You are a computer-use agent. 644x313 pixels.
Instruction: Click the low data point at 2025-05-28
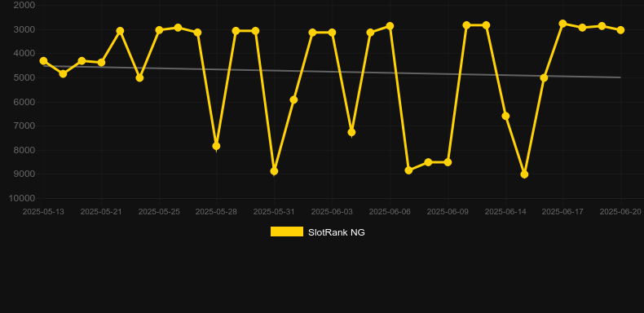[x=217, y=146]
